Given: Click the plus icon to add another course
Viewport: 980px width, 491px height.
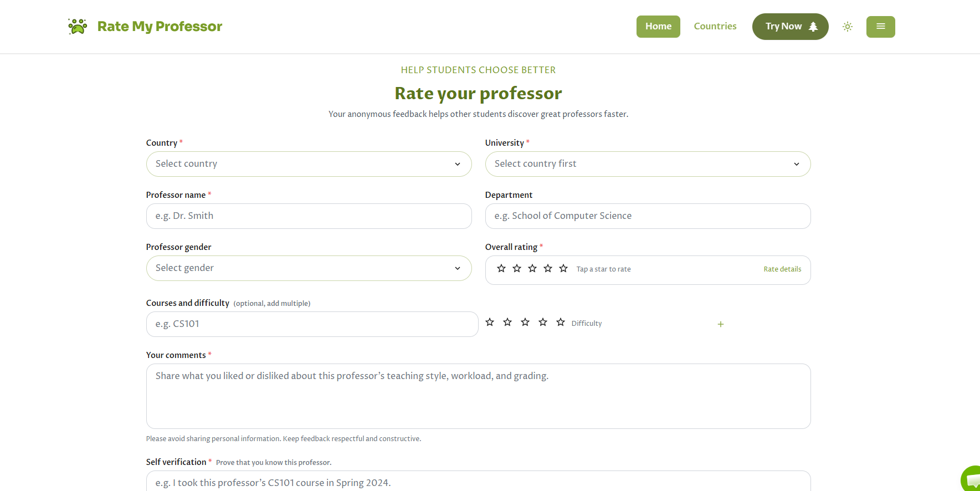Looking at the screenshot, I should (720, 324).
